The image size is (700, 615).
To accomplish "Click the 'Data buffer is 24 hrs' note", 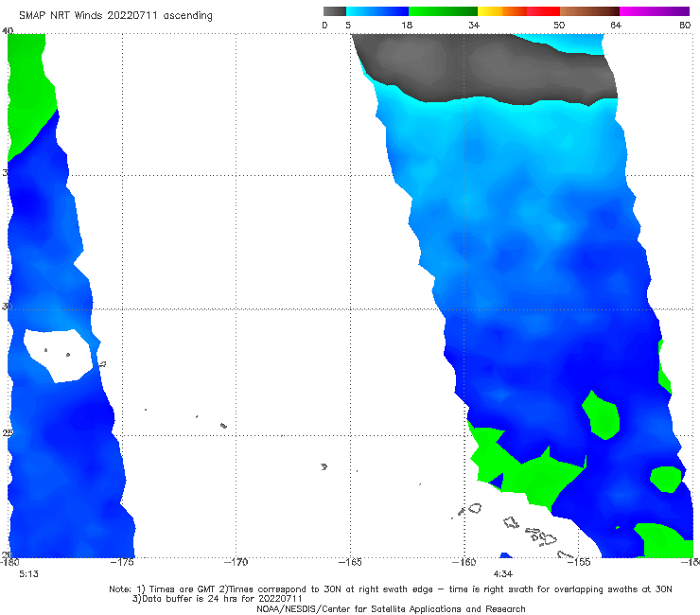I will pyautogui.click(x=217, y=599).
